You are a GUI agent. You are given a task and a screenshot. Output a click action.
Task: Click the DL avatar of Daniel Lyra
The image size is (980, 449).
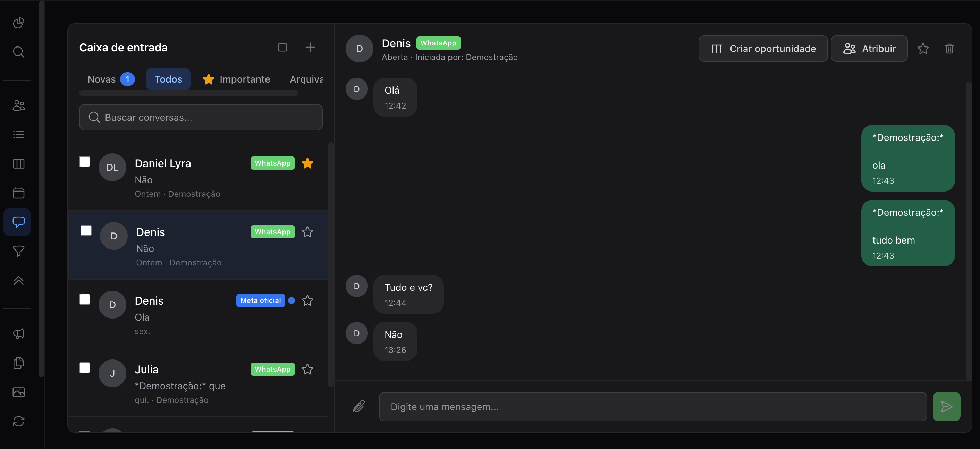pyautogui.click(x=112, y=167)
